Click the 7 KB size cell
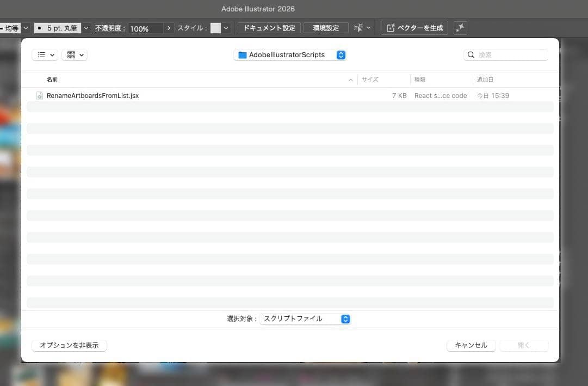 click(399, 96)
